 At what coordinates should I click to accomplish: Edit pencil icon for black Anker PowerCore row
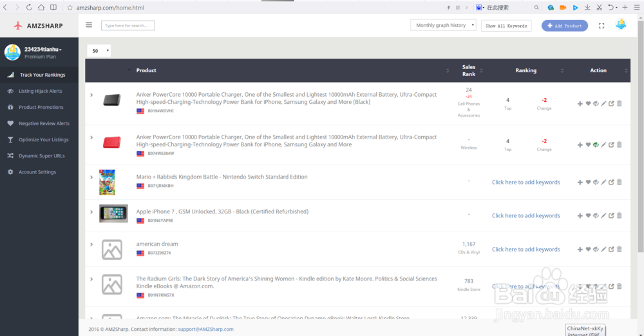tap(603, 104)
